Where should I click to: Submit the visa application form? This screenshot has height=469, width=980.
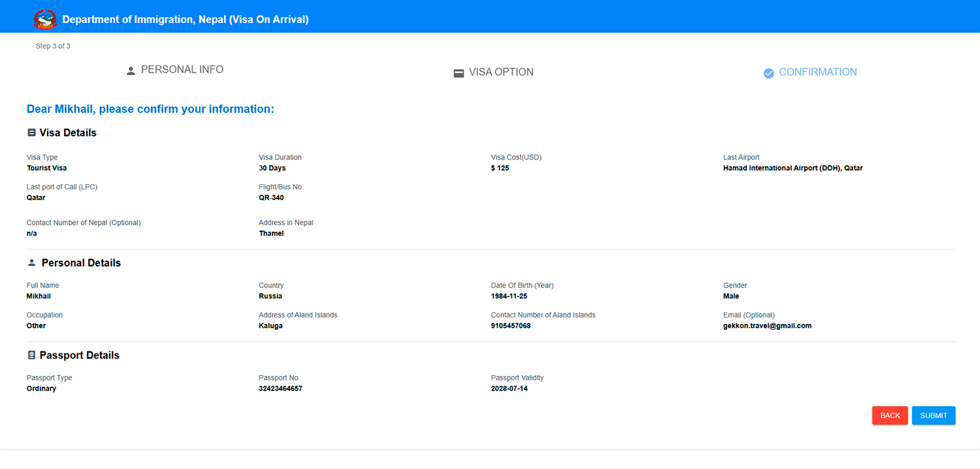(933, 415)
